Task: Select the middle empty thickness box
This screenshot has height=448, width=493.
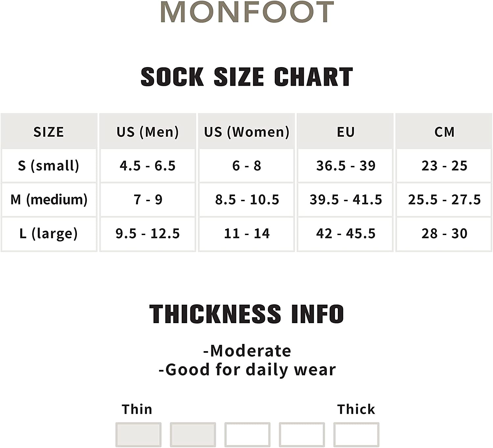Action: point(247,435)
